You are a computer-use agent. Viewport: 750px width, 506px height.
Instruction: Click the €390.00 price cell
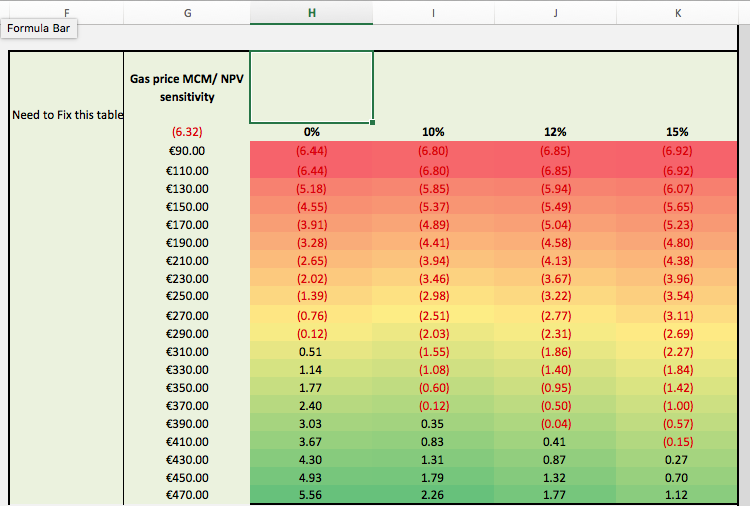pos(187,424)
